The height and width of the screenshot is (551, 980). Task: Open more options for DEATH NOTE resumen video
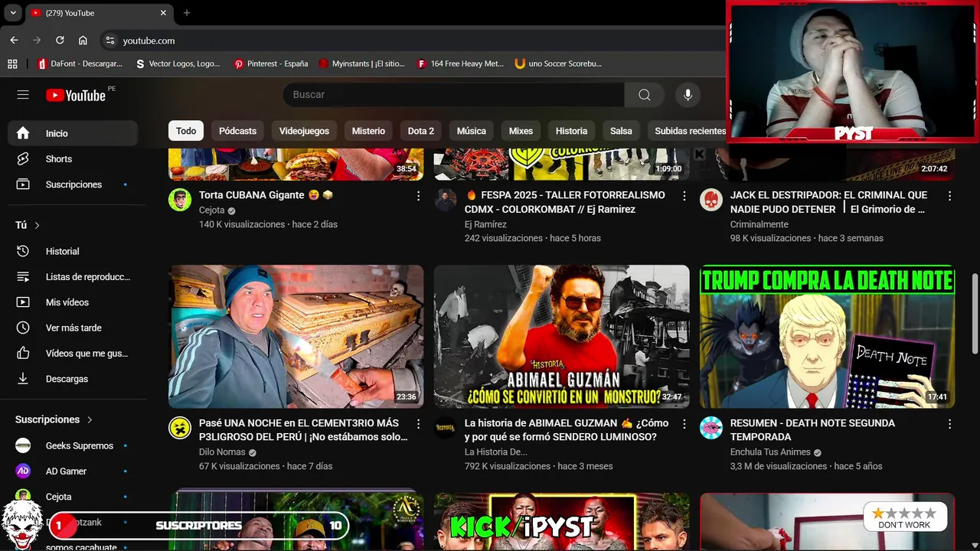pyautogui.click(x=949, y=424)
